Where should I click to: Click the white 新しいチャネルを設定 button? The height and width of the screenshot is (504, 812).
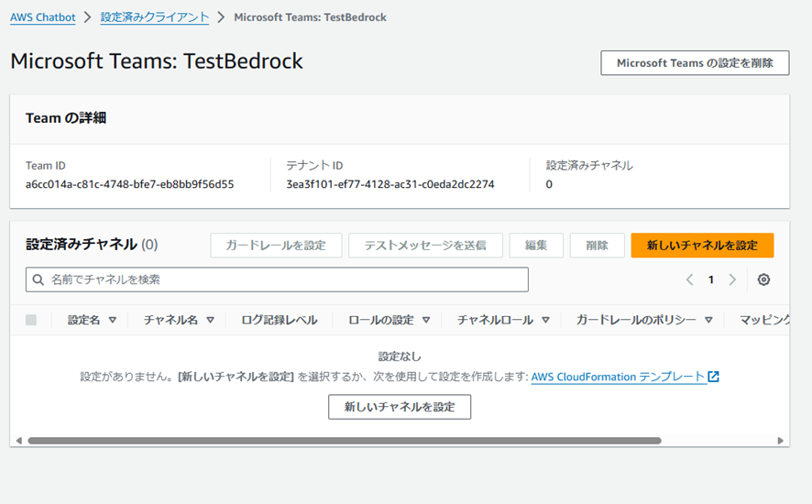coord(400,407)
